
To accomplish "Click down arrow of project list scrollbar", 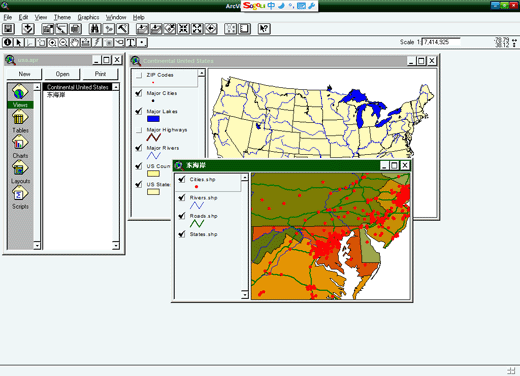I will (x=116, y=246).
